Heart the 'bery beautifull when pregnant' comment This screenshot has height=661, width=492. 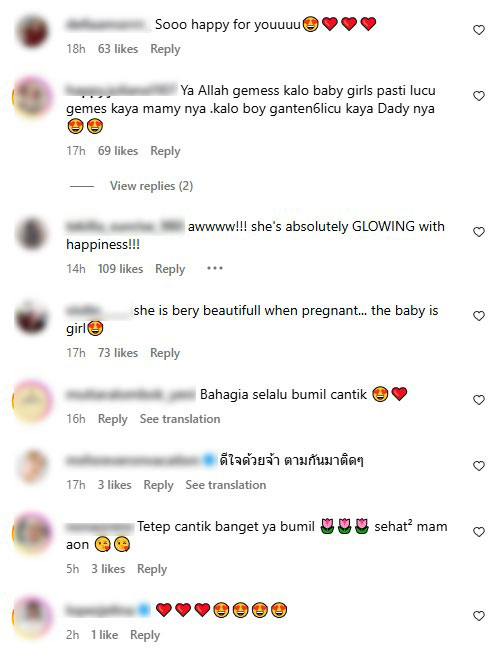click(x=479, y=316)
